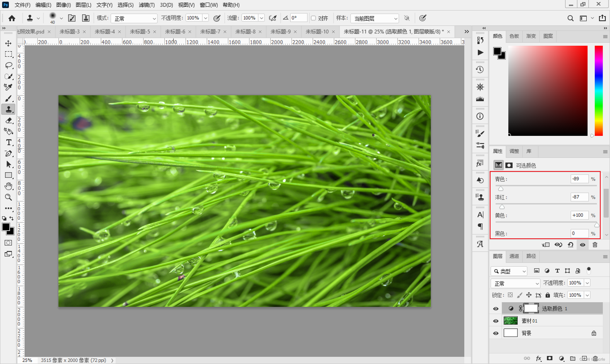Switch to document tab 未标题-10

(317, 31)
